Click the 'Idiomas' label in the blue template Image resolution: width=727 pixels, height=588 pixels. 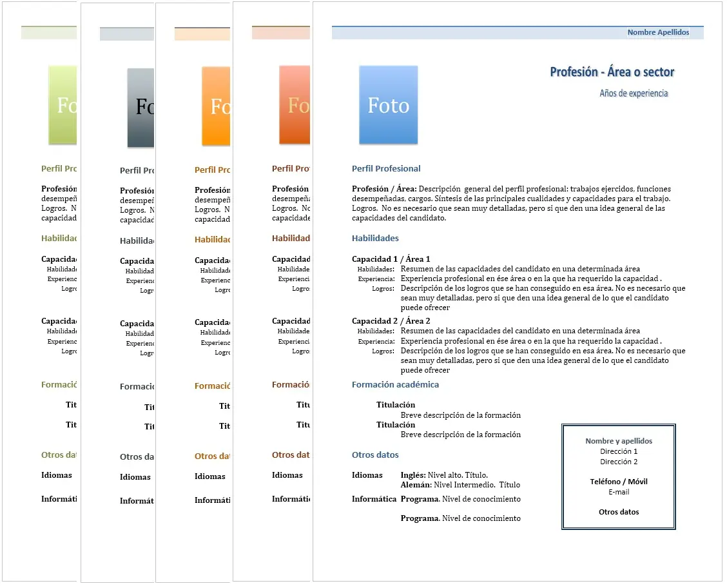click(x=367, y=475)
